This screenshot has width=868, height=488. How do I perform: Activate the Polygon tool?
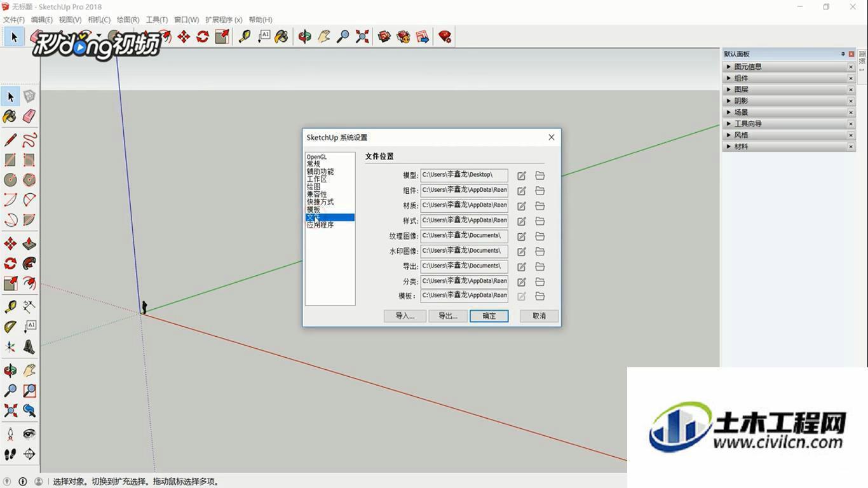point(29,180)
